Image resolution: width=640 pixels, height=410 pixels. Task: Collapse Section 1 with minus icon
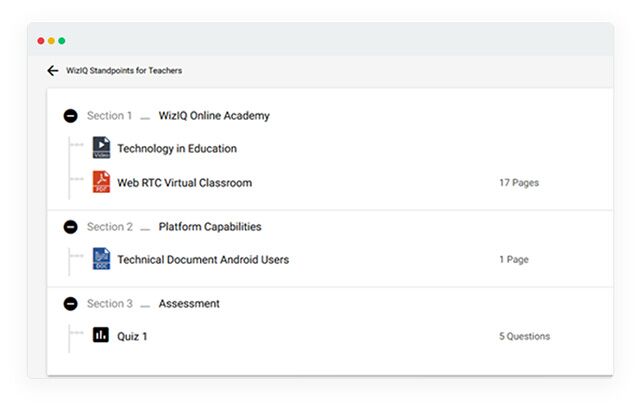click(70, 116)
